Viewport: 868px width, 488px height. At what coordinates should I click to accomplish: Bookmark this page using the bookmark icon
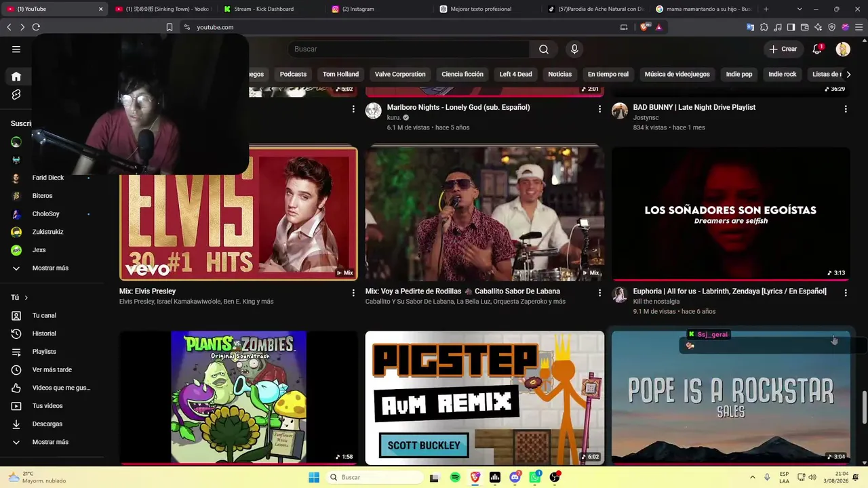coord(170,27)
